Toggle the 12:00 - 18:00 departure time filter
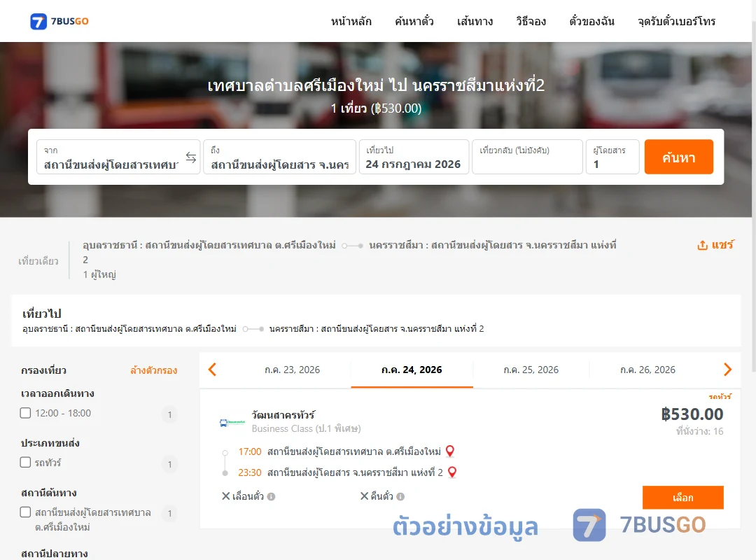 coord(25,413)
